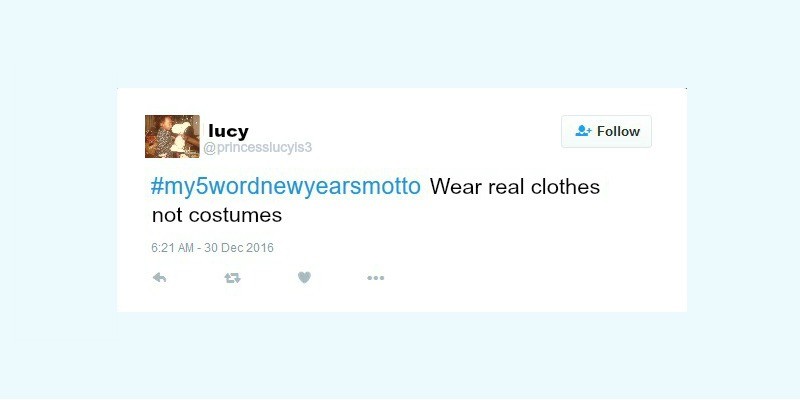
Task: Retweet lucy's tweet
Action: click(232, 278)
